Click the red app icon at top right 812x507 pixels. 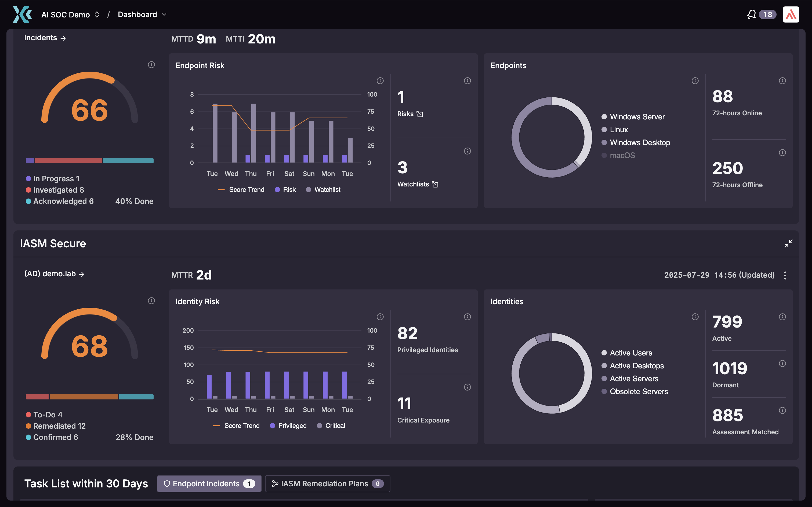tap(791, 14)
